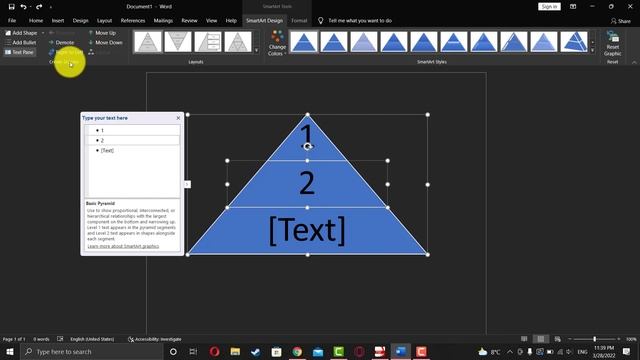This screenshot has width=640, height=360.
Task: Click the English (United States) language indicator
Action: point(92,339)
